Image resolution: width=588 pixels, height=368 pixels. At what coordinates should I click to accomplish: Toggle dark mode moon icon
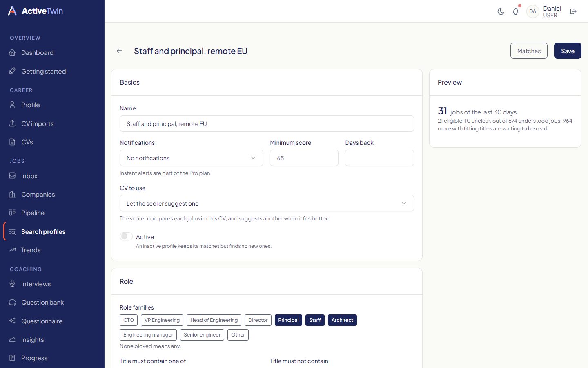click(501, 11)
